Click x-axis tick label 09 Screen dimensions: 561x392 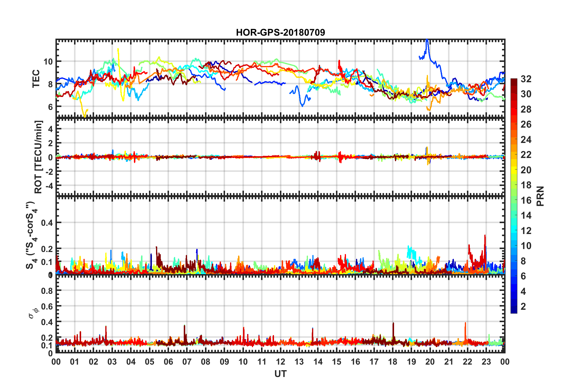point(224,362)
